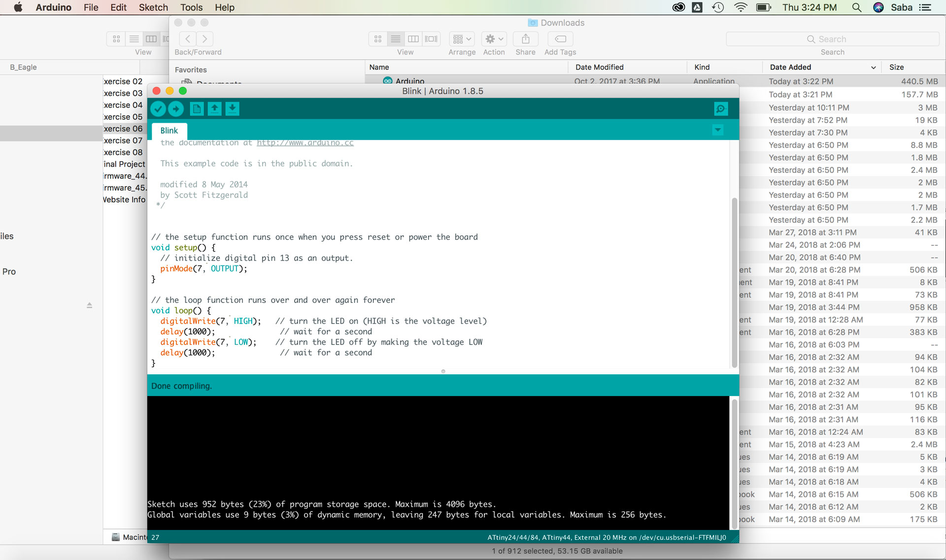Open the Arrange dropdown in Downloads toolbar

click(462, 39)
